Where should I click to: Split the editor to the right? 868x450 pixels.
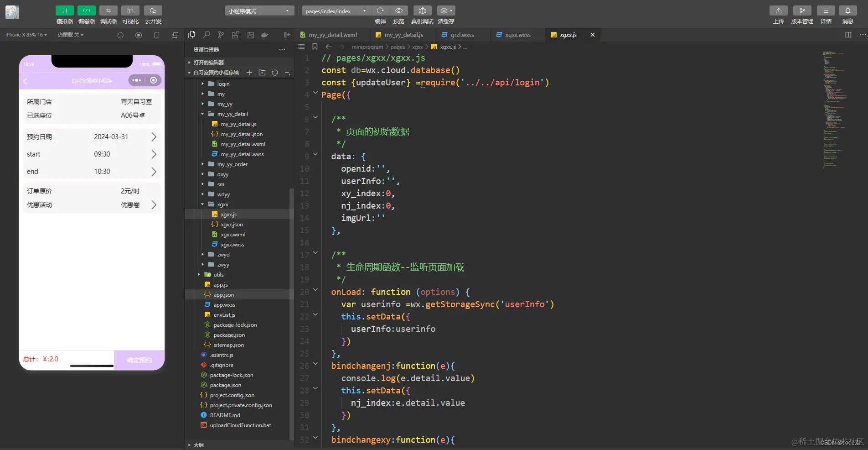(848, 35)
